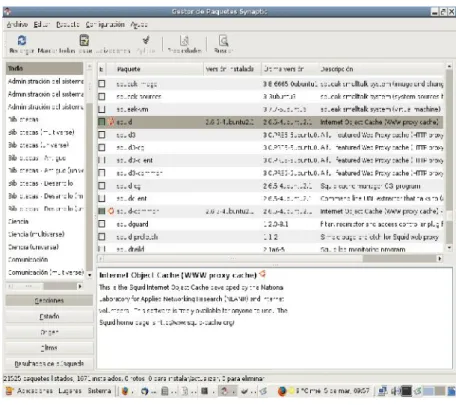456x405 pixels.
Task: Click the screenshot icon beside the package description title
Action: click(x=263, y=274)
